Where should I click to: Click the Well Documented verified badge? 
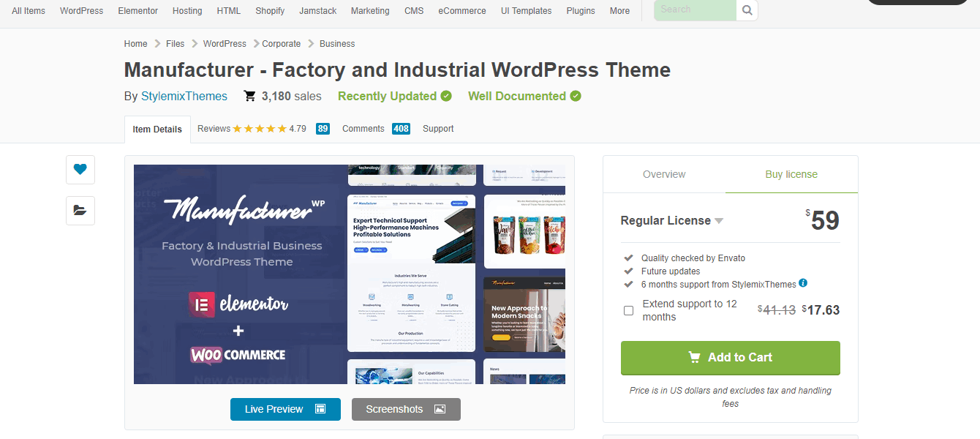pyautogui.click(x=574, y=96)
